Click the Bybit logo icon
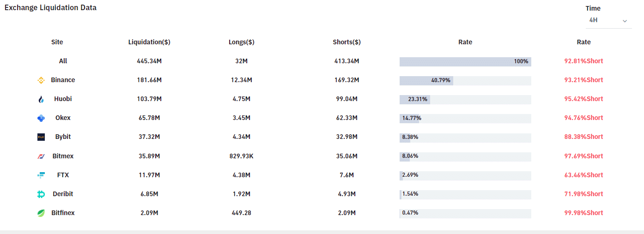 [41, 137]
